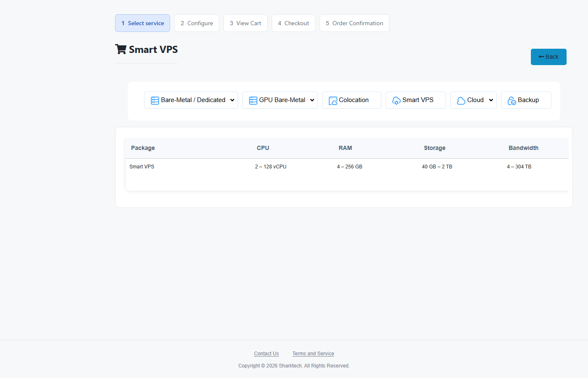Click the server icon on Bare-Metal / Dedicated
The width and height of the screenshot is (588, 378).
coord(155,100)
